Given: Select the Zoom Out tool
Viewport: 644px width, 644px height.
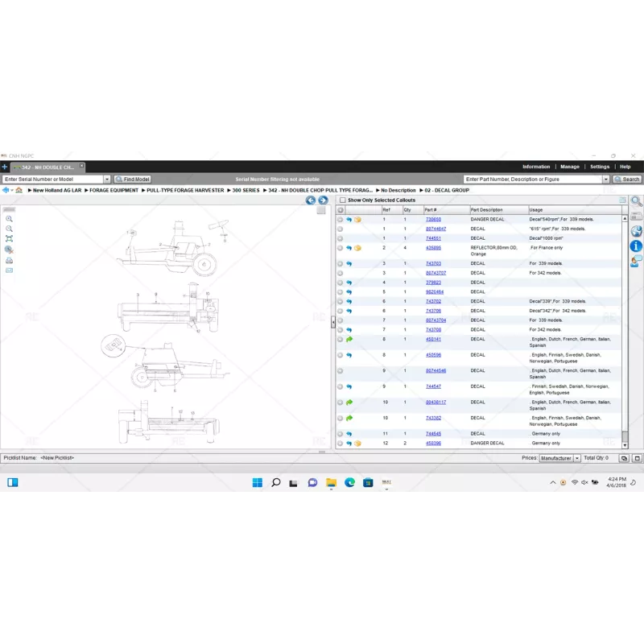Looking at the screenshot, I should [x=10, y=228].
